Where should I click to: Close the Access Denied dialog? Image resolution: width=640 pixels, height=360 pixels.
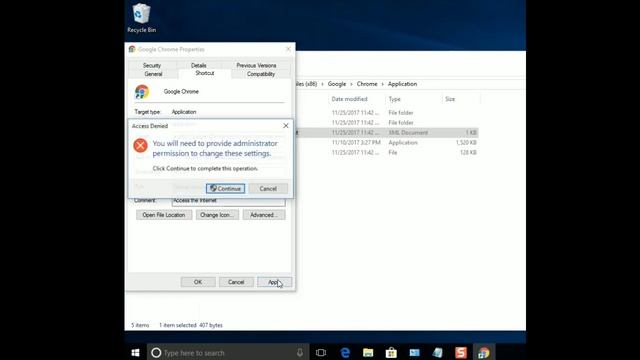(x=286, y=126)
